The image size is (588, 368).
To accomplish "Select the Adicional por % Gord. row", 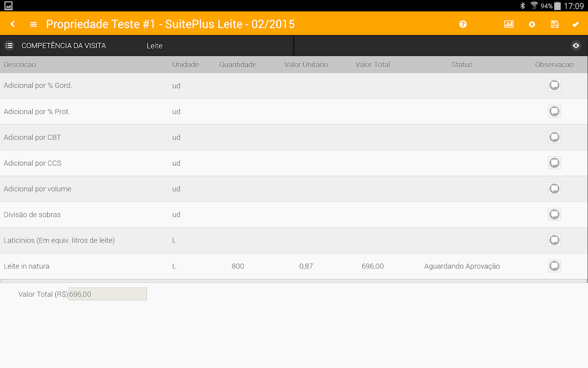I will point(293,86).
